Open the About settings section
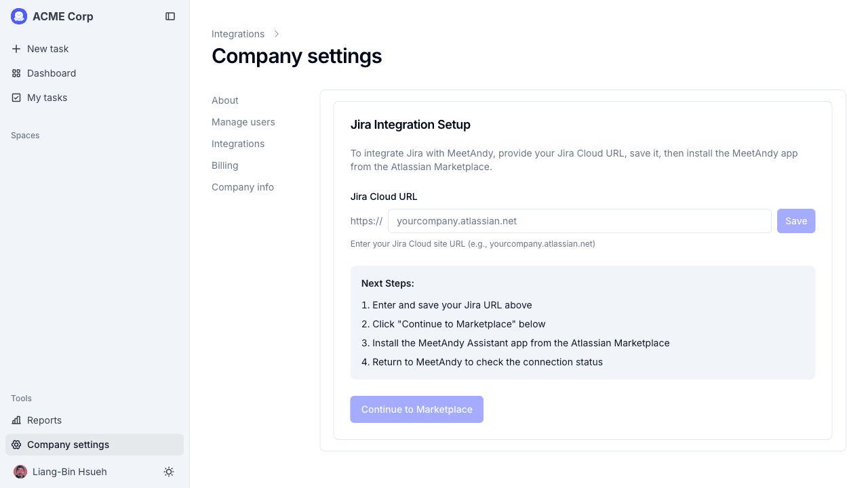868x488 pixels. (x=225, y=100)
